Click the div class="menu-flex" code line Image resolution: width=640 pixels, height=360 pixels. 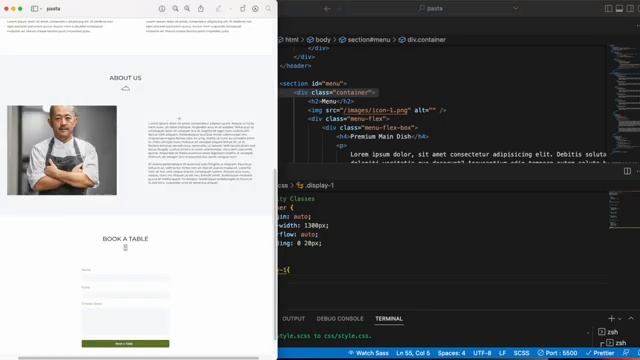click(349, 119)
